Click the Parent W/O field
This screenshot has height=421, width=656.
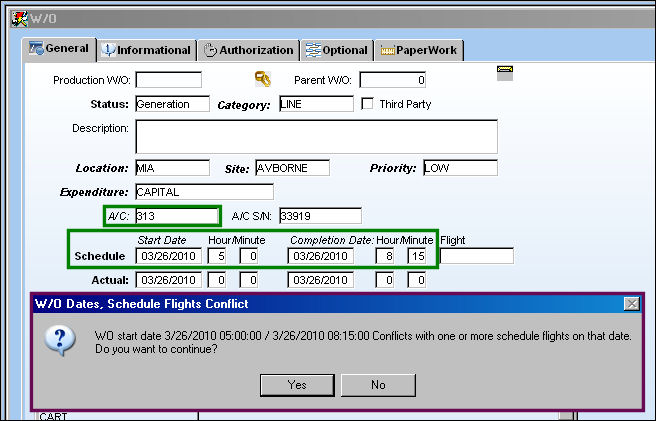pos(392,80)
